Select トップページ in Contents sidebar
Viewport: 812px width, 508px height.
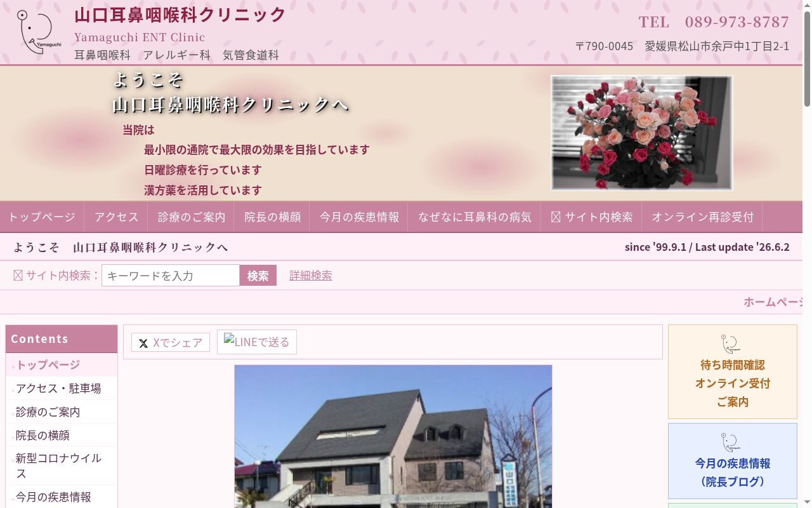(62, 365)
